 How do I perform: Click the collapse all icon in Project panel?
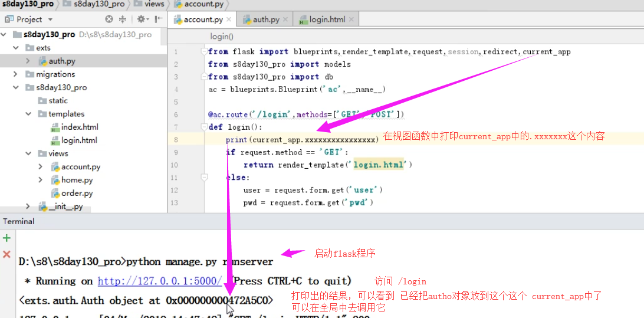coord(123,19)
